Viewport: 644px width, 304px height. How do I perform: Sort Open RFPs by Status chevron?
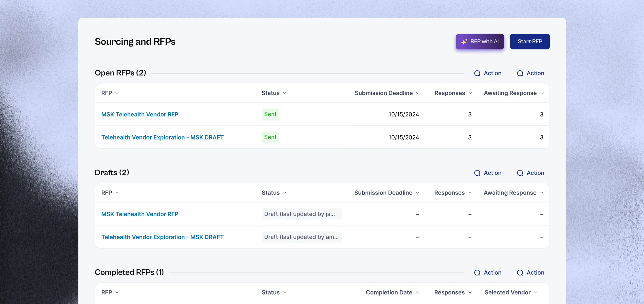click(285, 93)
